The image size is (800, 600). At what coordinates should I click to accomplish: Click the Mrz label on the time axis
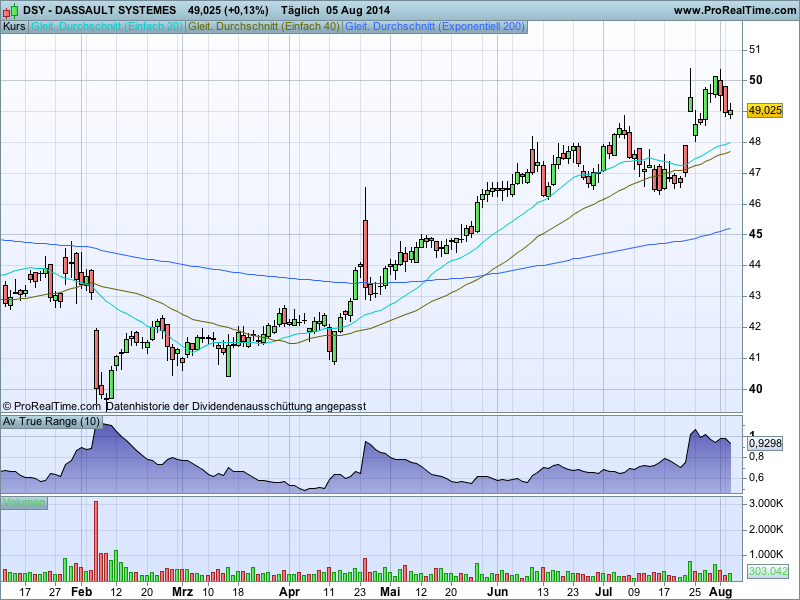pyautogui.click(x=182, y=592)
